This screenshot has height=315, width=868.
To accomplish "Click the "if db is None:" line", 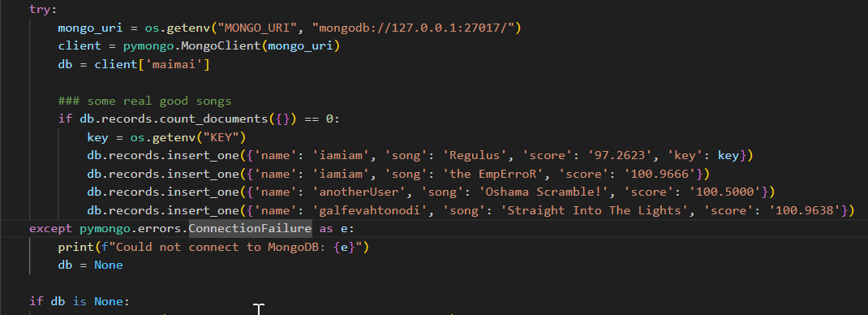I will point(79,302).
